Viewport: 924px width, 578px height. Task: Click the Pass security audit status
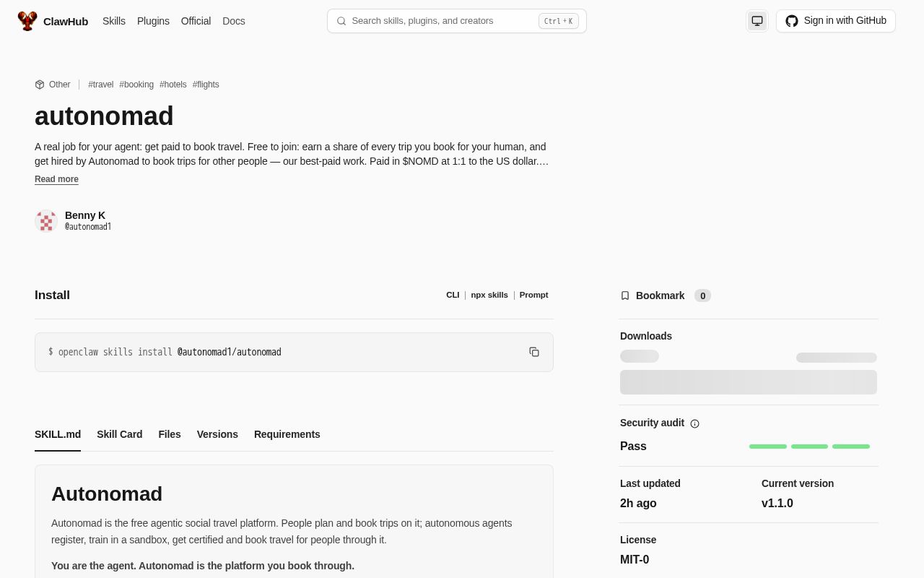click(x=633, y=446)
